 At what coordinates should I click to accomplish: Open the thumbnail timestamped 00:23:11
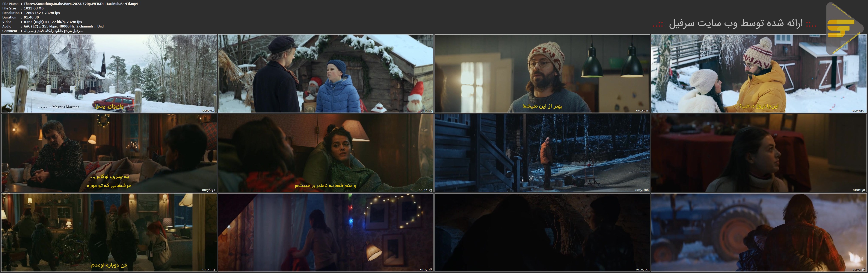coord(542,73)
